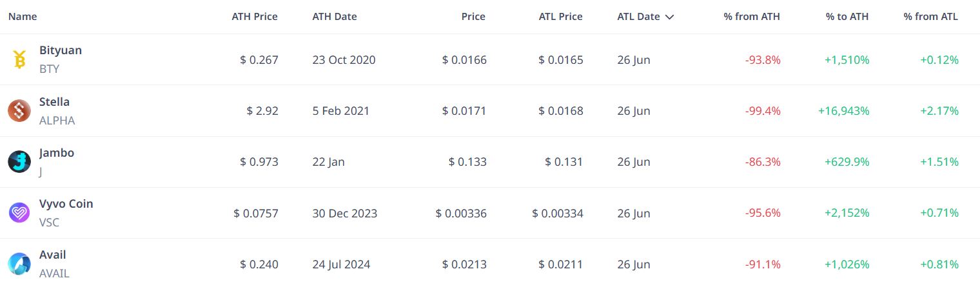Click the Bityuan coin logo icon
Viewport: 980px width, 289px height.
point(19,59)
